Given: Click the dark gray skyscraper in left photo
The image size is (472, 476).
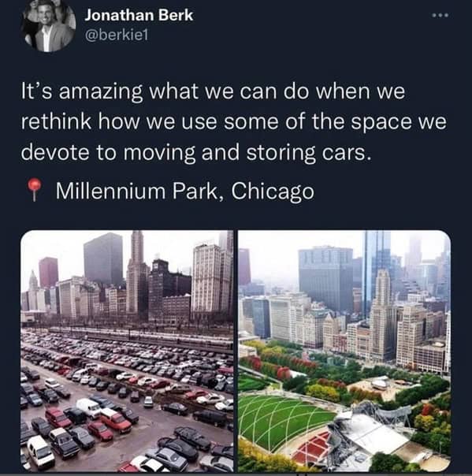Looking at the screenshot, I should click(103, 259).
